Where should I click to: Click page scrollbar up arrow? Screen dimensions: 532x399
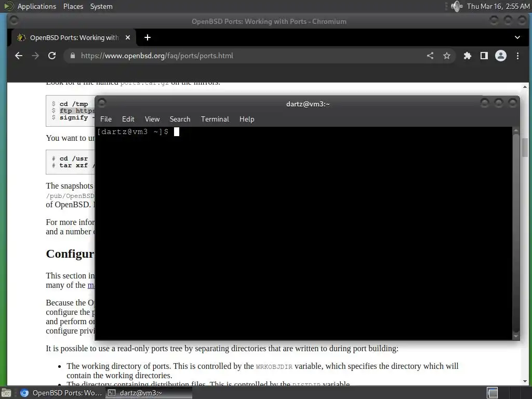pos(525,87)
